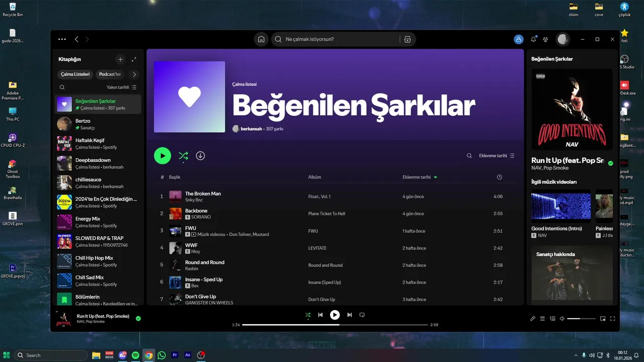Adjust the volume slider

point(581,319)
